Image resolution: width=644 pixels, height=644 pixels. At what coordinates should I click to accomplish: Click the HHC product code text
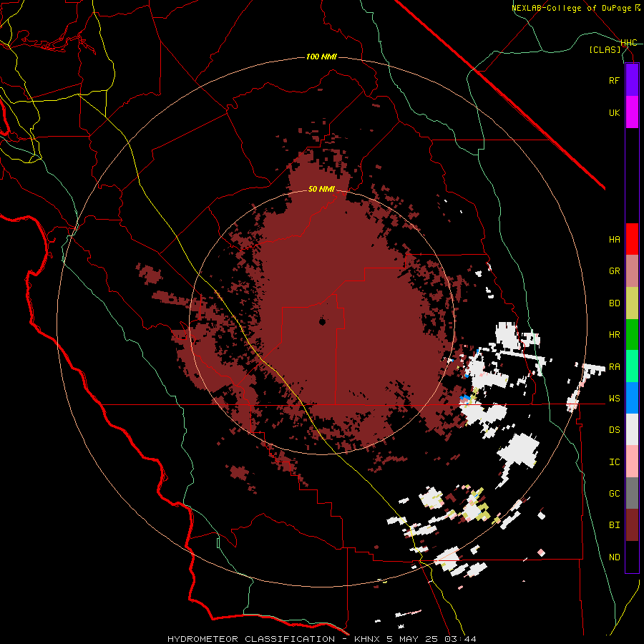click(628, 43)
